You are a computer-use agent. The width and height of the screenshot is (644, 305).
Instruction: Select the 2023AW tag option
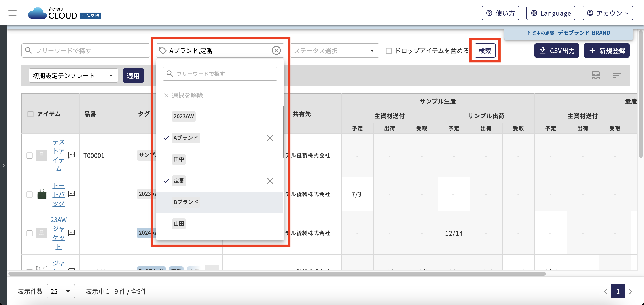tap(184, 117)
